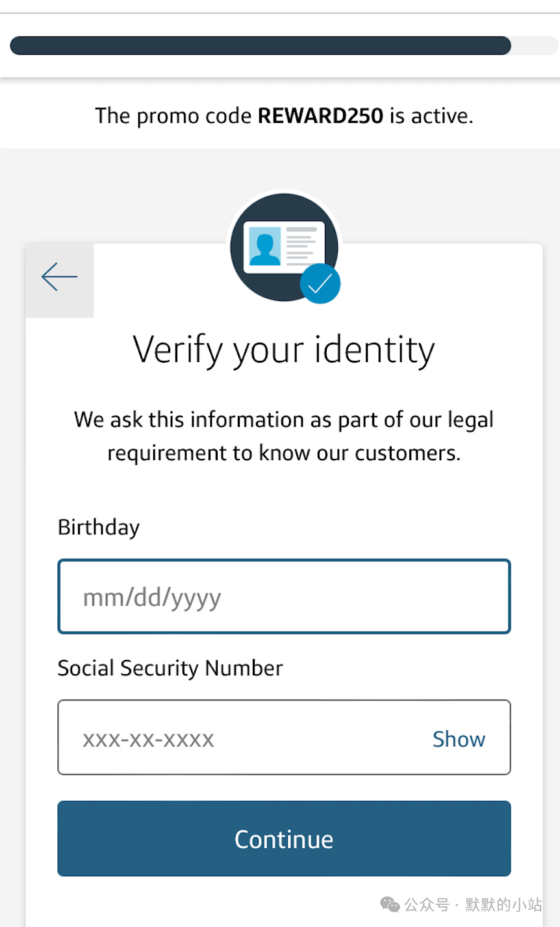Focus the Birthday mm/dd/yyyy field
Screen dimensions: 560x927
tap(284, 596)
